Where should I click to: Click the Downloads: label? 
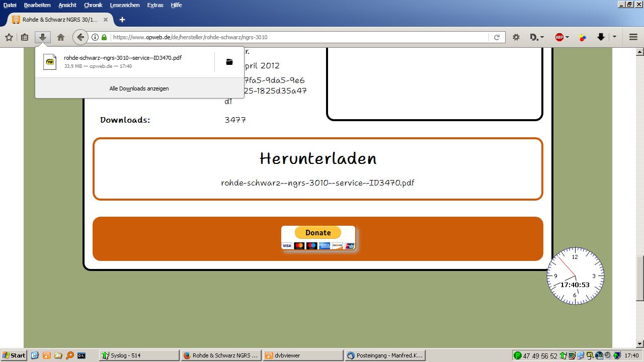coord(125,120)
